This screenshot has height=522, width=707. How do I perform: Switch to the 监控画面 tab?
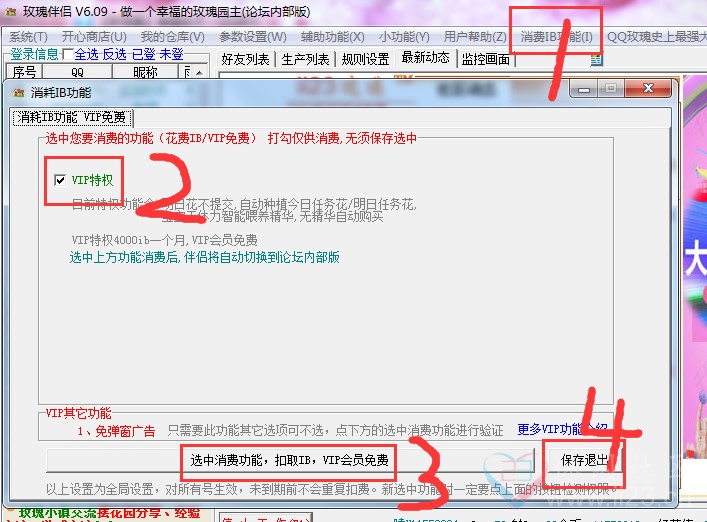pyautogui.click(x=486, y=59)
